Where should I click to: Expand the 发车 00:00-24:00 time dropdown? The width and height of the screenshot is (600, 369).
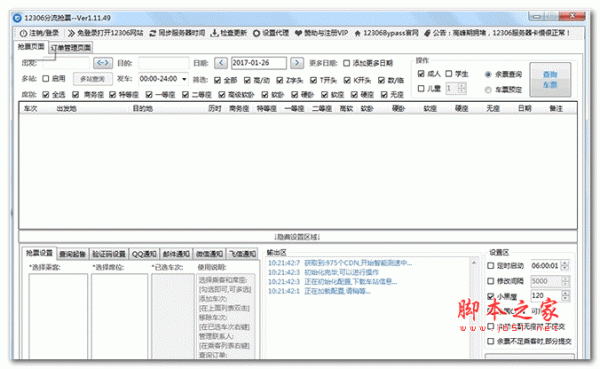pos(184,79)
